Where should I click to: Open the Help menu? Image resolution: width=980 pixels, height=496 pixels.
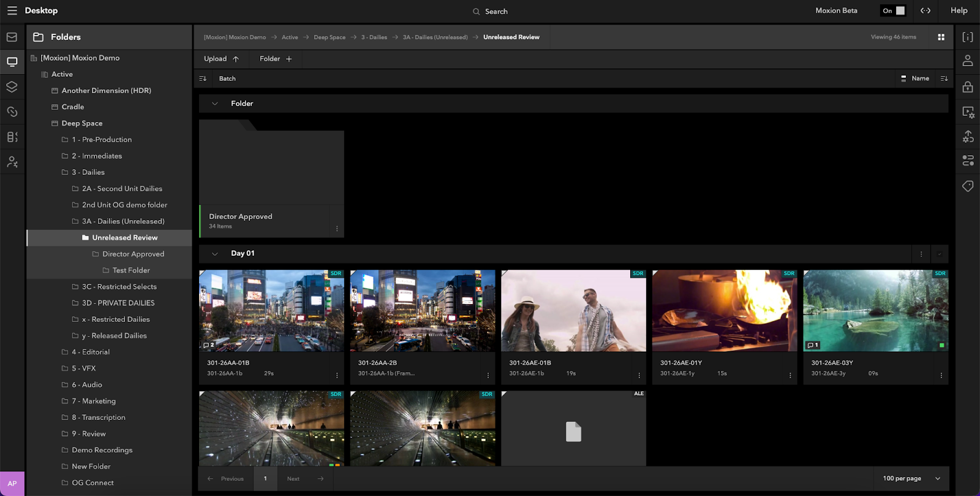pos(959,11)
